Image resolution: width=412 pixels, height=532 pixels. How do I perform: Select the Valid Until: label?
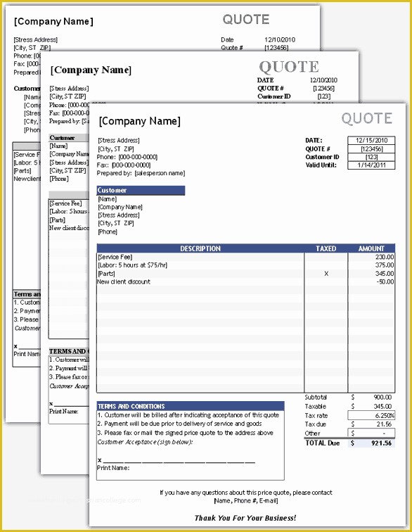coord(321,165)
